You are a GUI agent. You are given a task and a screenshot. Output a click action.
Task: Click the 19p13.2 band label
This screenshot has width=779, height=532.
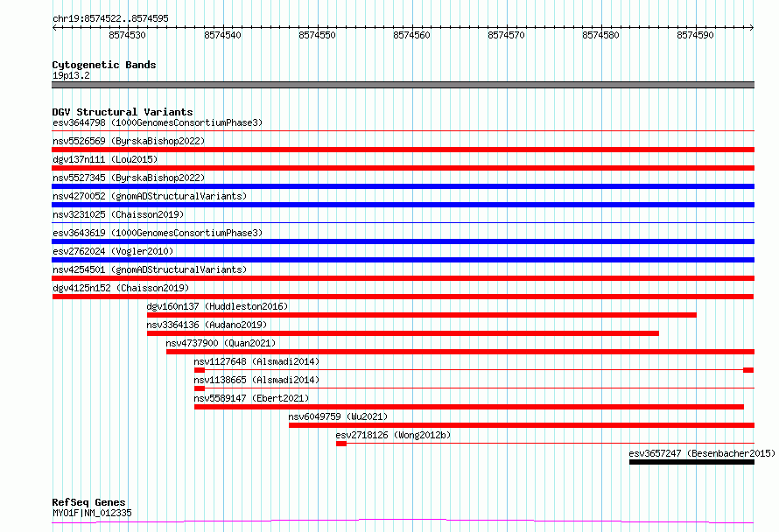(x=71, y=75)
